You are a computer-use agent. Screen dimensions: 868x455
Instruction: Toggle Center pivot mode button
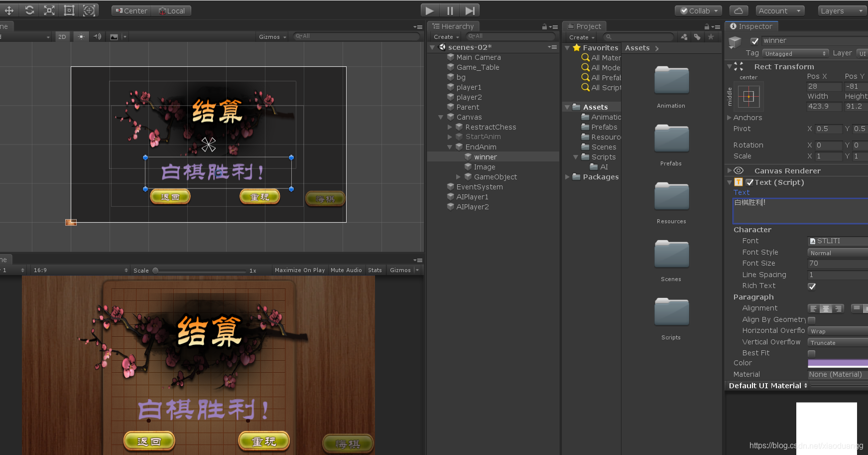(131, 10)
